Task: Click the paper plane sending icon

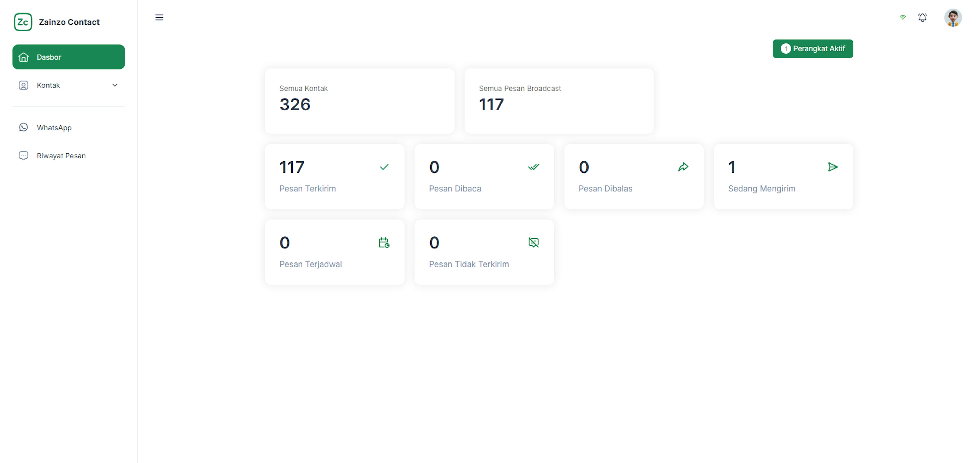Action: [833, 167]
